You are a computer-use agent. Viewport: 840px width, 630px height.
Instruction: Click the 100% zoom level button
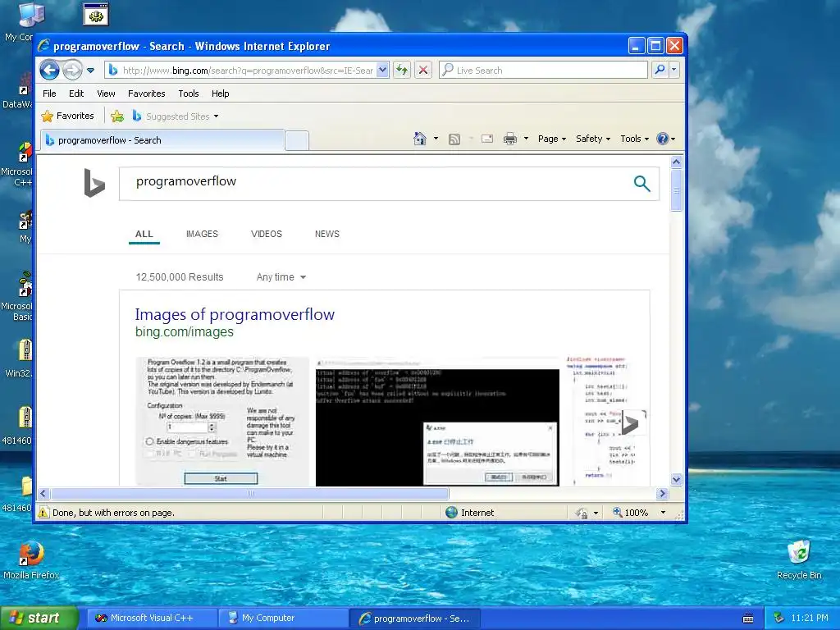click(631, 513)
